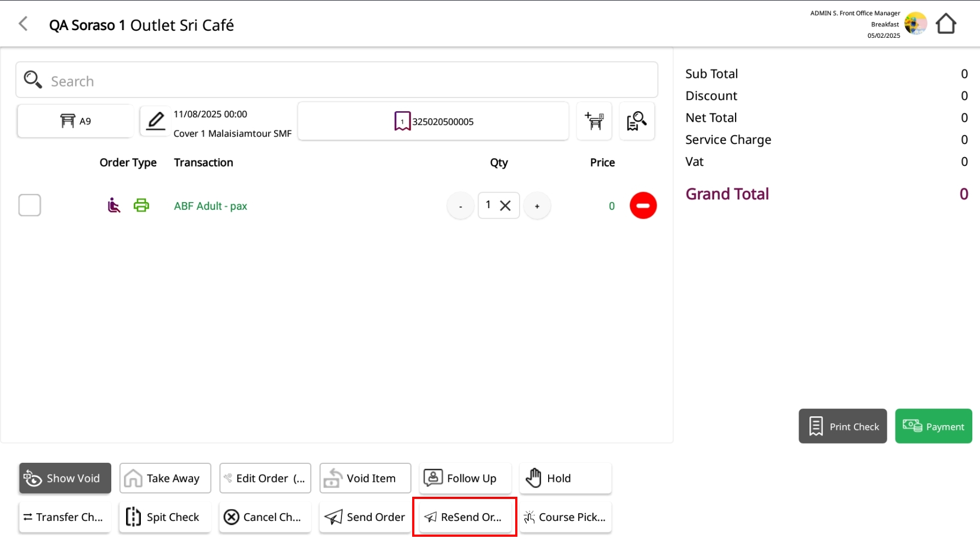The image size is (980, 551).
Task: Select table A9 button
Action: pyautogui.click(x=75, y=121)
